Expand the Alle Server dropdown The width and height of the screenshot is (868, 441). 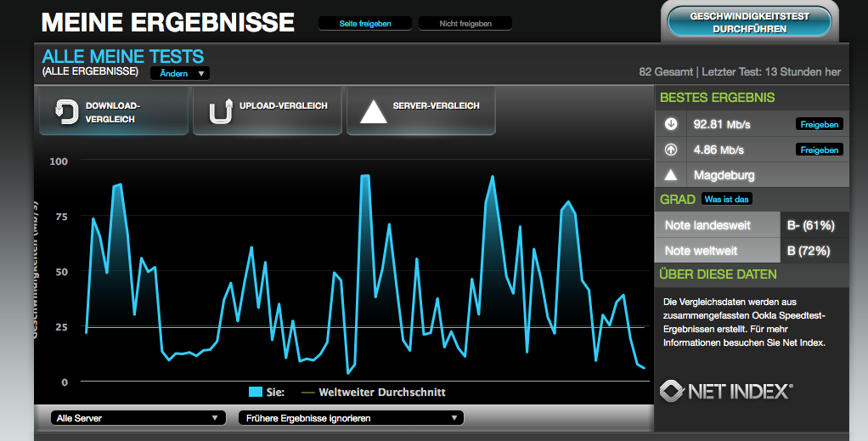click(x=136, y=418)
